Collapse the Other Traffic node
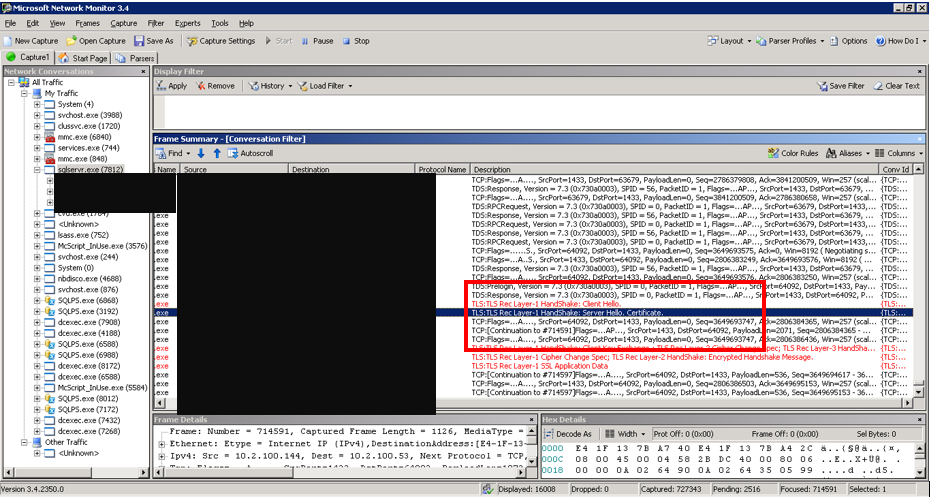 click(24, 442)
